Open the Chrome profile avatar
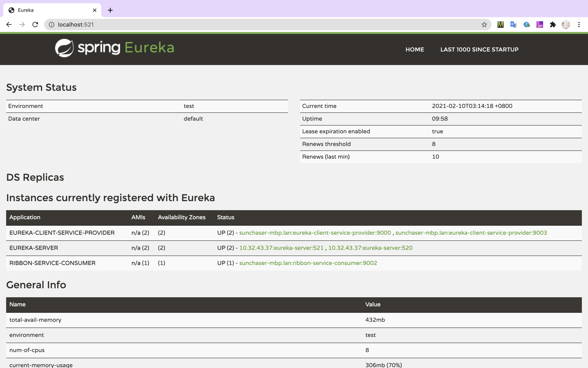588x368 pixels. click(x=566, y=25)
